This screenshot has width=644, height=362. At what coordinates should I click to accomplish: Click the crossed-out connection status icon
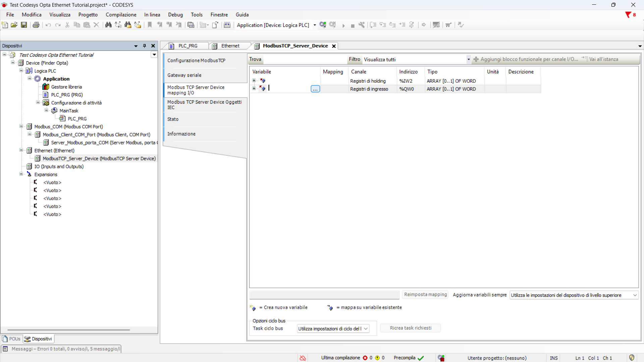pyautogui.click(x=303, y=358)
